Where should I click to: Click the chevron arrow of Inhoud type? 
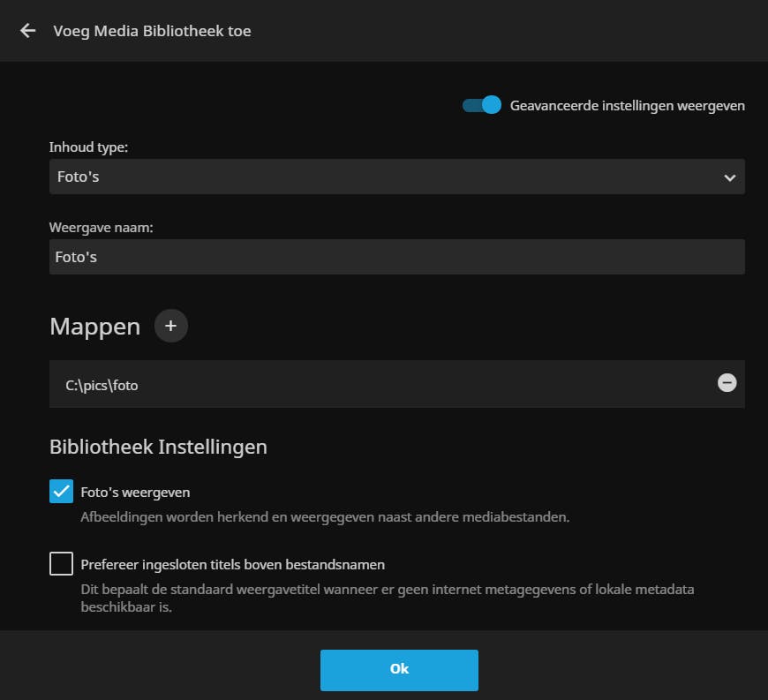[729, 177]
